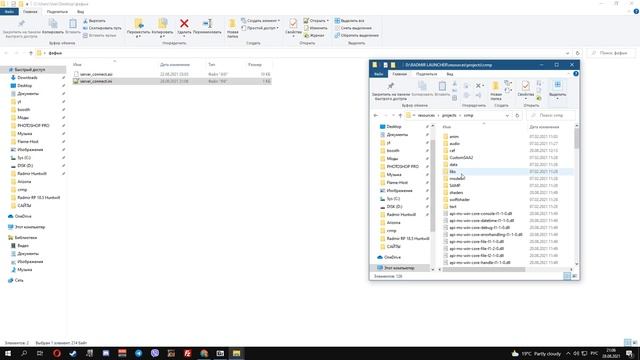
Task: Click the Properties icon in the cmp window ribbon
Action: click(x=525, y=86)
